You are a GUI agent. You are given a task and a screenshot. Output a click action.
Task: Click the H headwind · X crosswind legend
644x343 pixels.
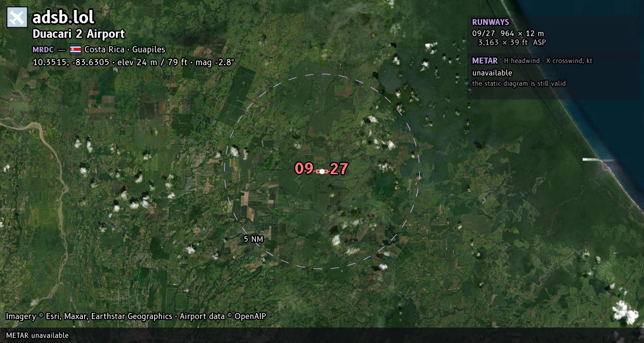(x=548, y=61)
